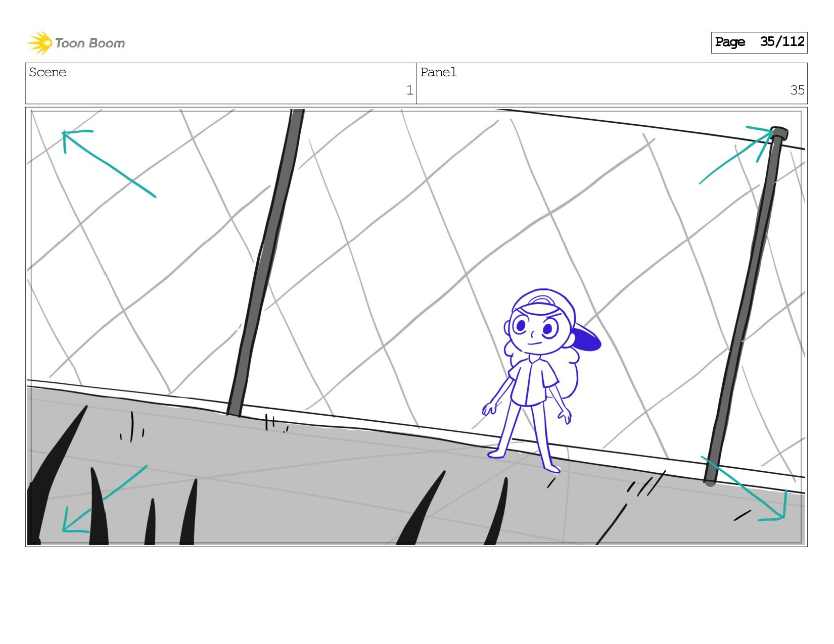Click the Scene label
The image size is (834, 644).
pos(48,72)
